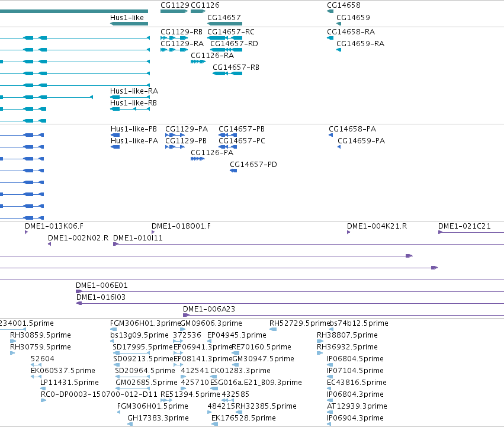Image resolution: width=504 pixels, height=427 pixels.
Task: Click protein Hus1-like-PA
Action: pyautogui.click(x=134, y=141)
